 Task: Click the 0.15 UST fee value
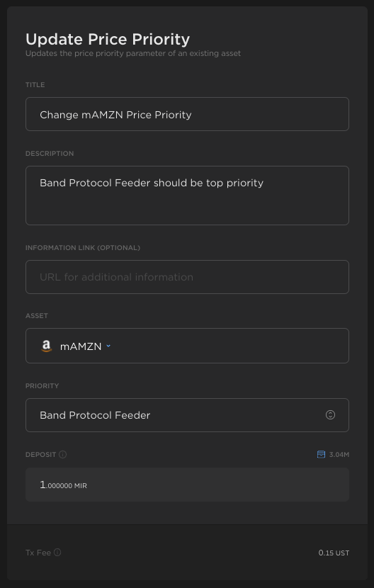(x=334, y=553)
